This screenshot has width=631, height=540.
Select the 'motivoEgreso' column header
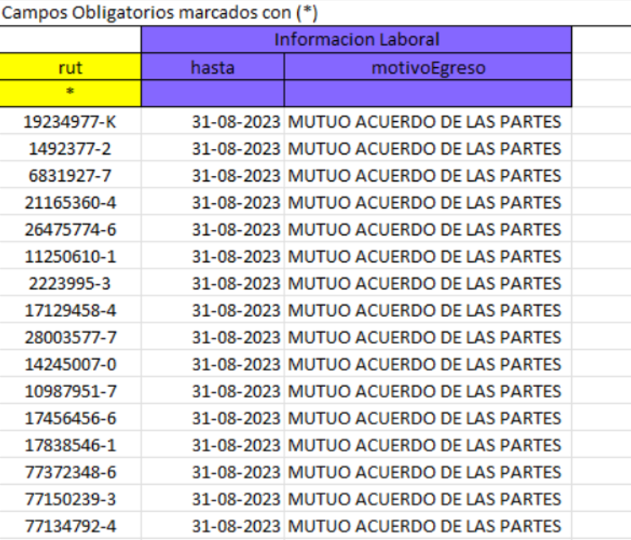pos(428,67)
